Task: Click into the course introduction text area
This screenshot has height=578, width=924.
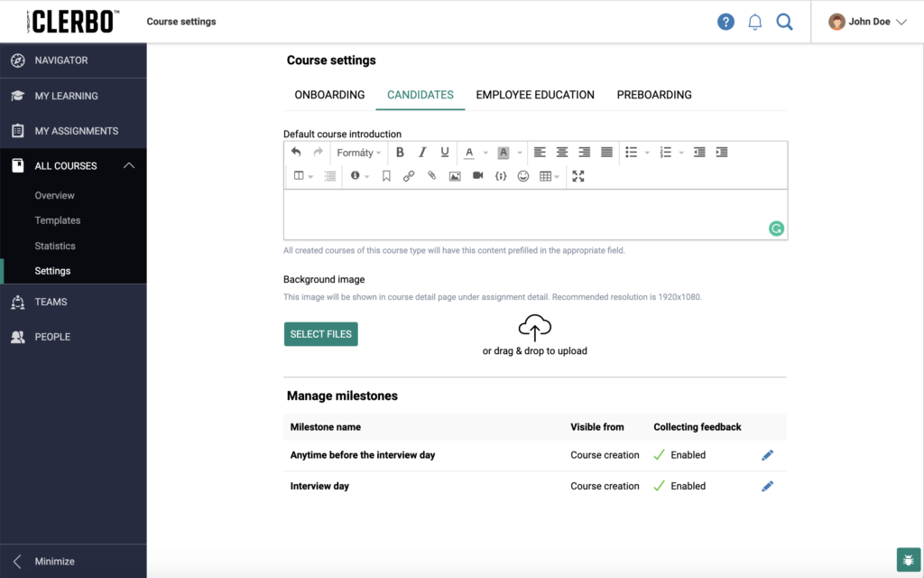Action: tap(535, 214)
